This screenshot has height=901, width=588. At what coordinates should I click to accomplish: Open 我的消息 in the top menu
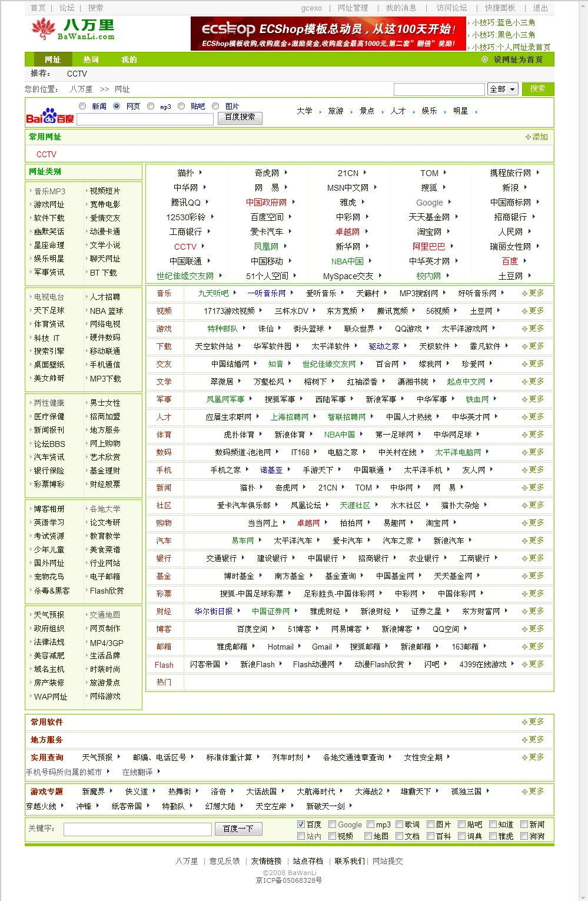tap(401, 8)
